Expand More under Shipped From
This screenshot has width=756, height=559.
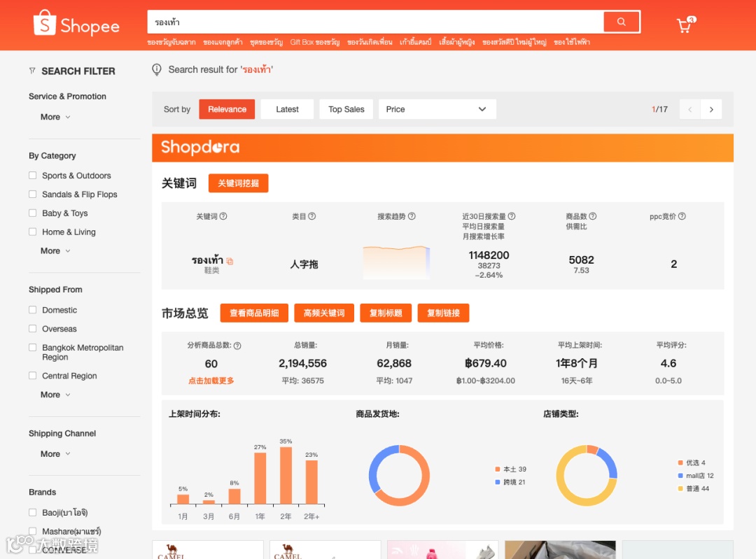(55, 395)
